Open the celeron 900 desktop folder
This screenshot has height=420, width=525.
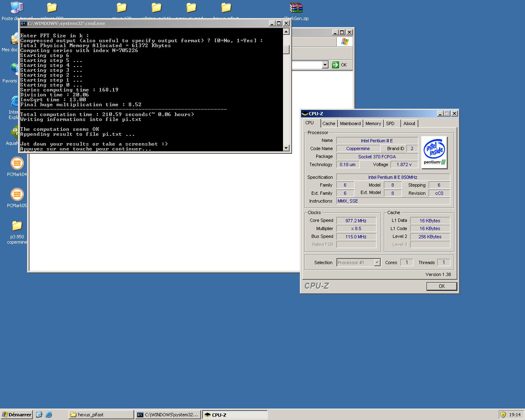[52, 8]
